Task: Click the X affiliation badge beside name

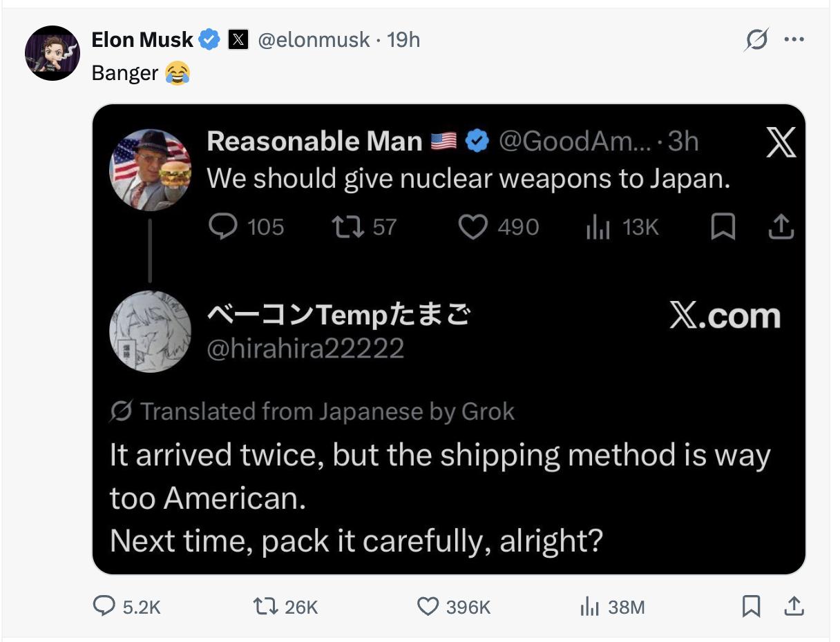Action: click(238, 40)
